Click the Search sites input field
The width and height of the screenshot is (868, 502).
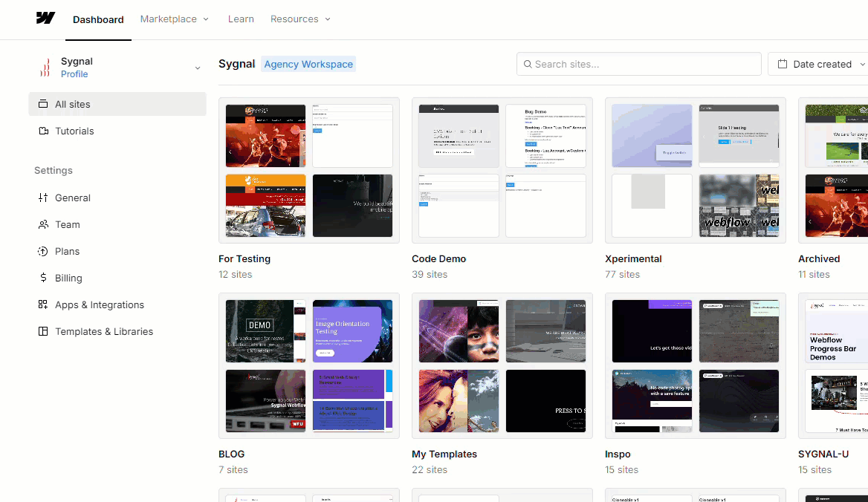click(638, 64)
